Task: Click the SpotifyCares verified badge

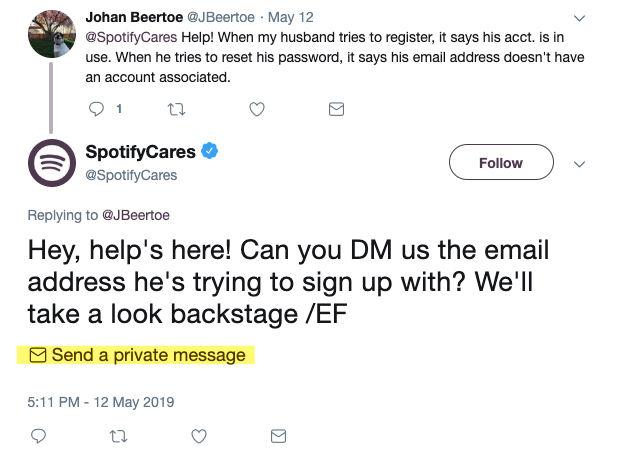Action: click(212, 152)
